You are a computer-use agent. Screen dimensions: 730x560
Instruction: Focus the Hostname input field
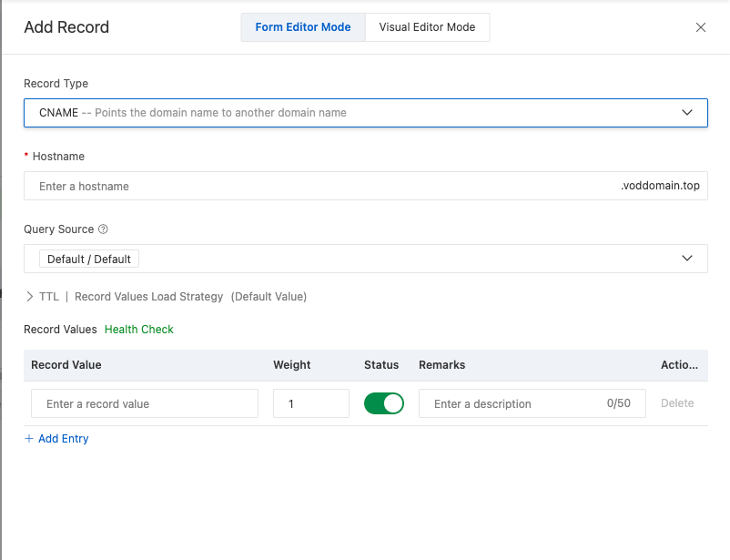click(x=319, y=187)
